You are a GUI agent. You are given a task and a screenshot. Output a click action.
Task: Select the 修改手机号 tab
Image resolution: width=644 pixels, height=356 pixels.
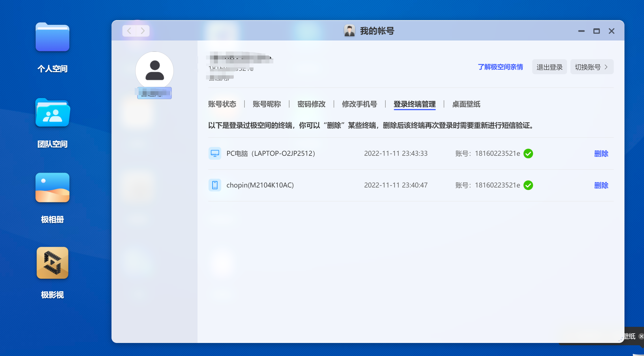pos(359,104)
